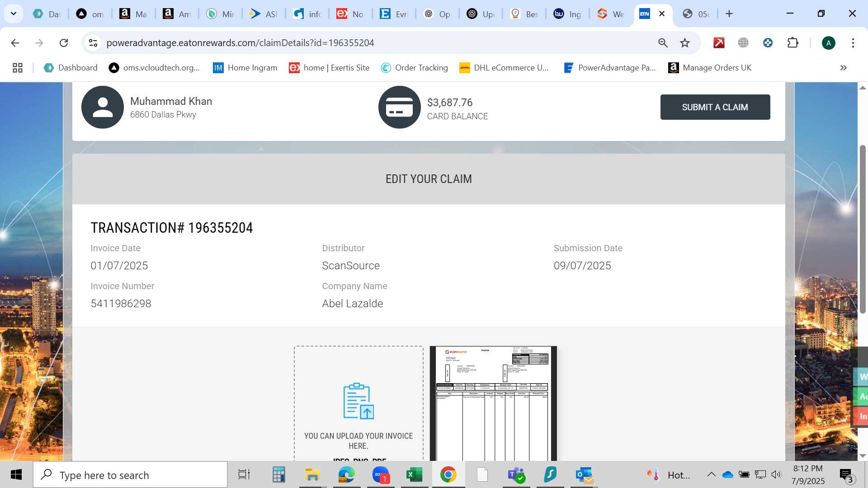This screenshot has height=488, width=868.
Task: Bookmark this page with the star icon
Action: pyautogui.click(x=685, y=43)
